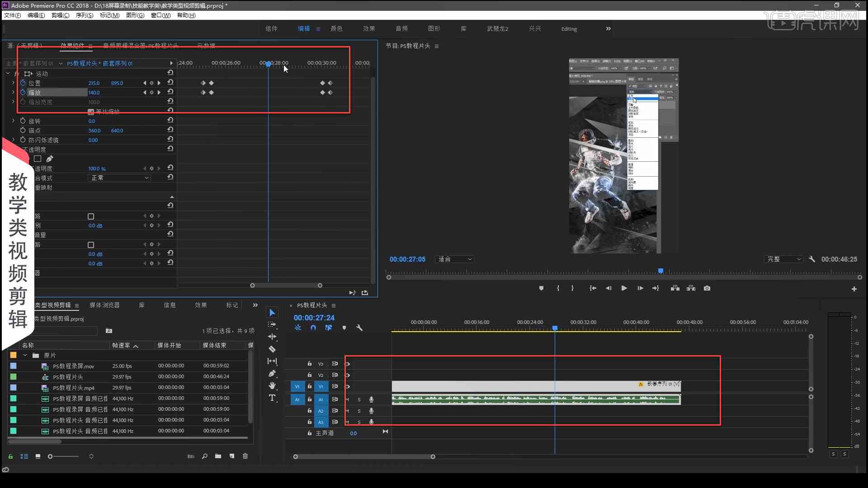Select the Pen tool in tools panel
The height and width of the screenshot is (488, 868).
point(272,374)
